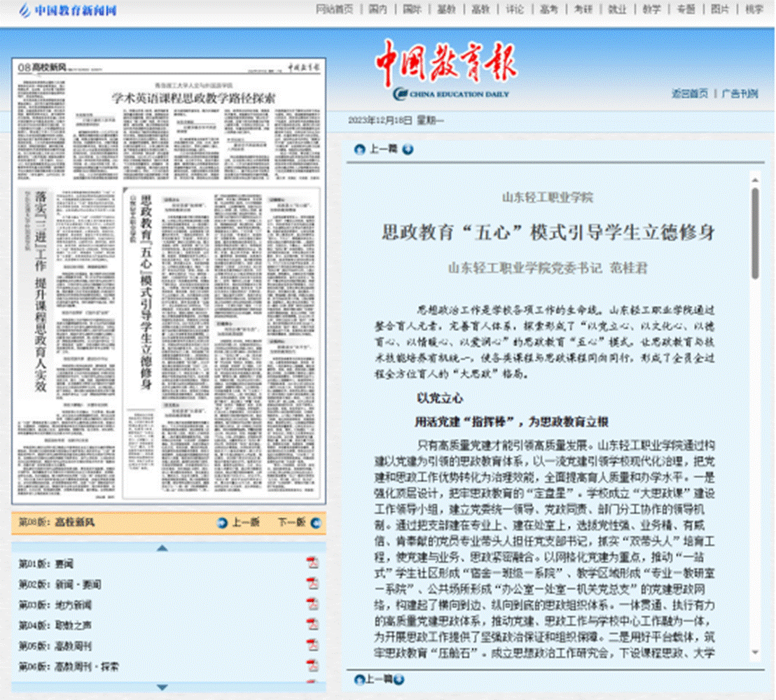
Task: Click the 学术英语课程思政教学路径探索 headline on the page thumbnail
Action: click(194, 97)
